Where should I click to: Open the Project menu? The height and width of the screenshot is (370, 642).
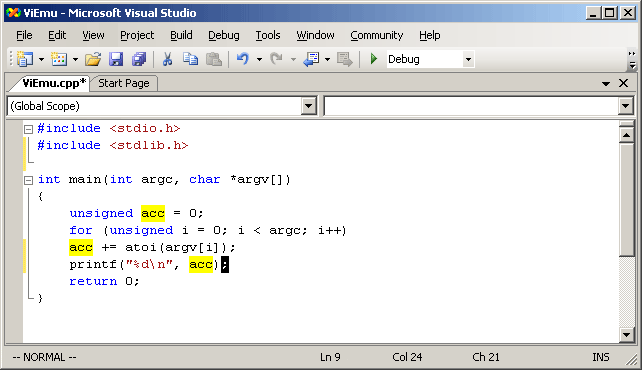137,36
